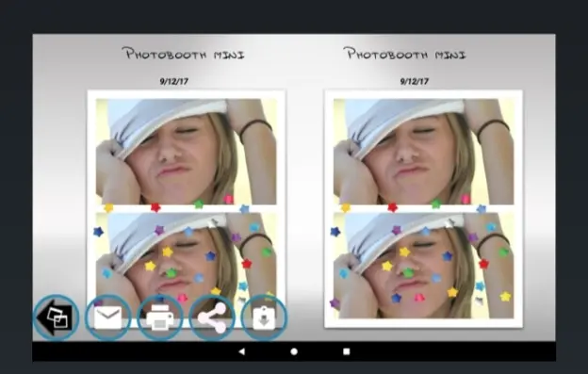The width and height of the screenshot is (588, 374).
Task: Click the right 9/12/17 date label
Action: tap(415, 81)
